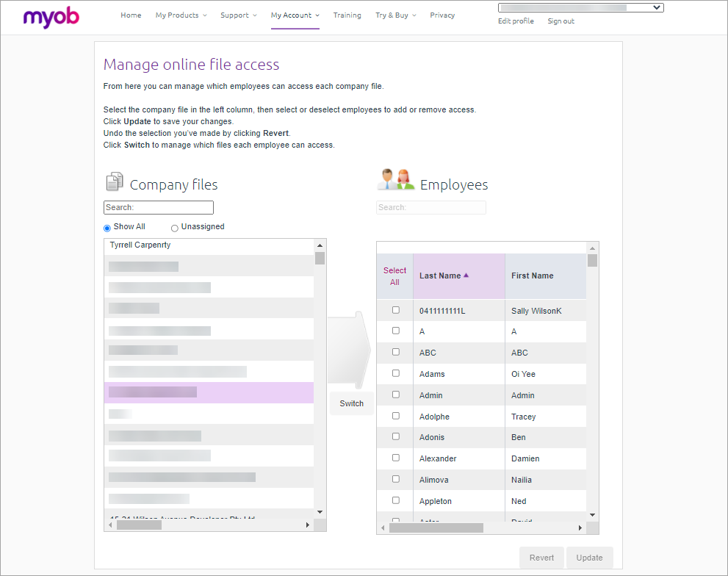Select the Show All radio button
The width and height of the screenshot is (728, 576).
[x=107, y=228]
